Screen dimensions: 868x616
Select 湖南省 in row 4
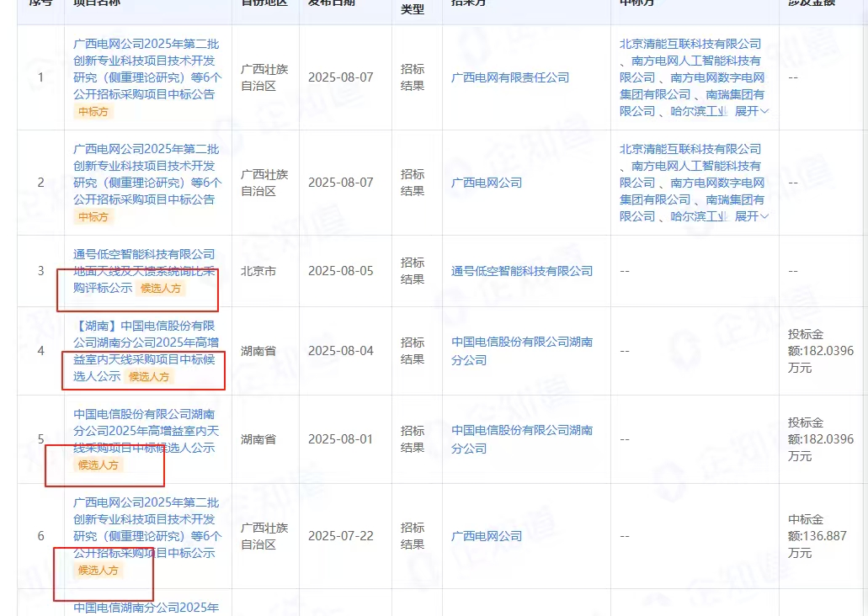(258, 351)
